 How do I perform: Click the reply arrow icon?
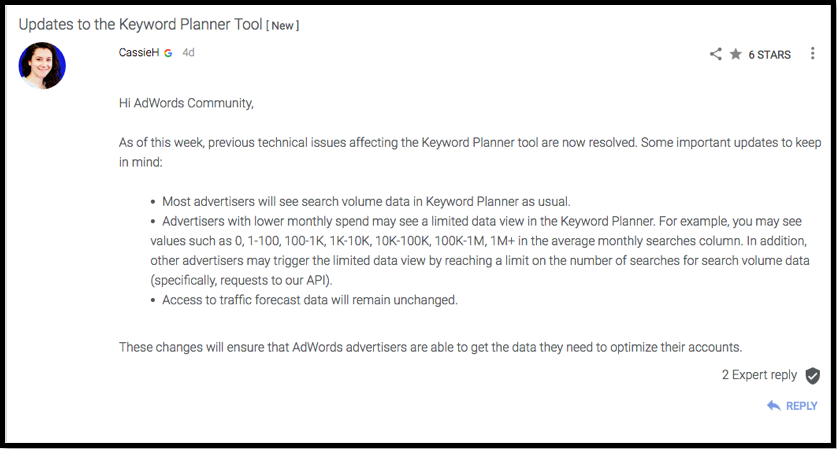click(773, 406)
